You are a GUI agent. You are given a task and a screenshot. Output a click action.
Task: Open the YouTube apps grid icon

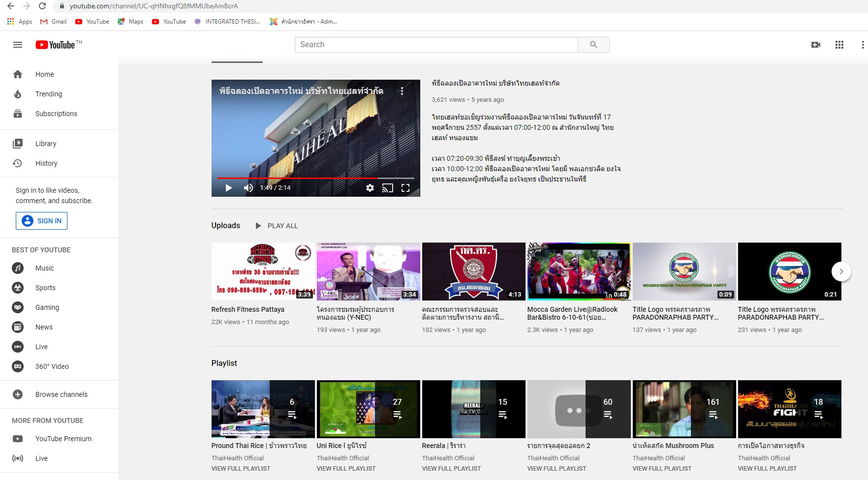[839, 45]
